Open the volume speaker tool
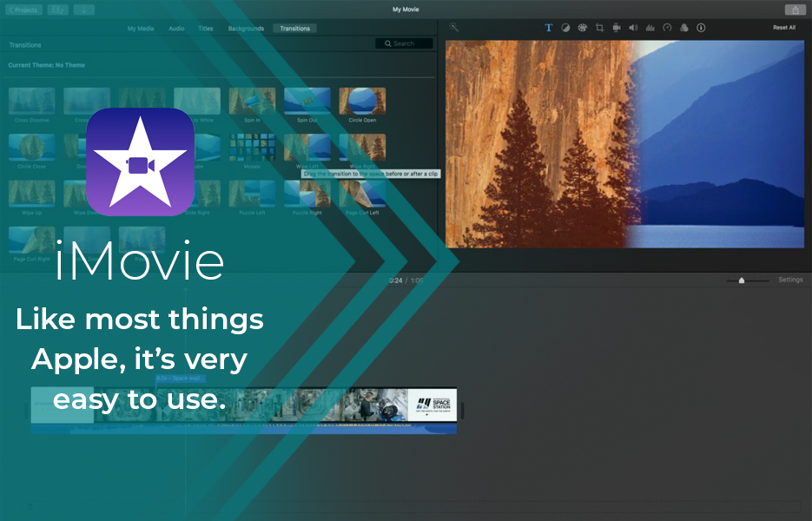812x521 pixels. (x=633, y=28)
